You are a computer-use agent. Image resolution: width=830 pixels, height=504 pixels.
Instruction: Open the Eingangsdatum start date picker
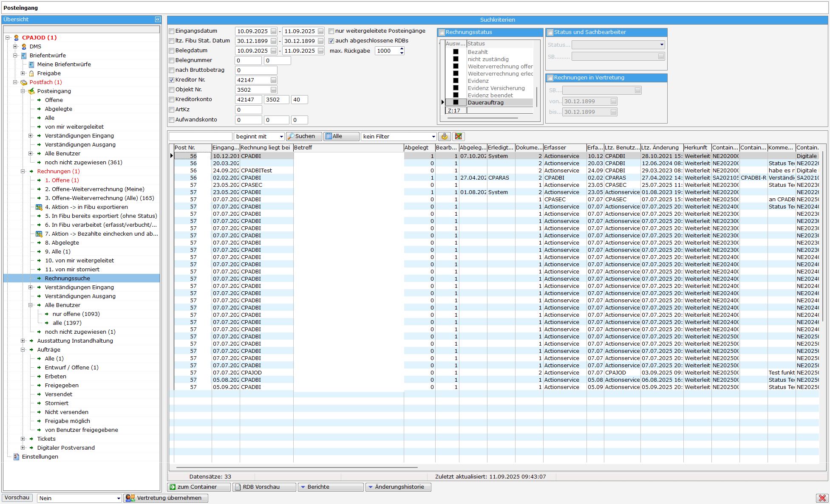click(x=273, y=31)
